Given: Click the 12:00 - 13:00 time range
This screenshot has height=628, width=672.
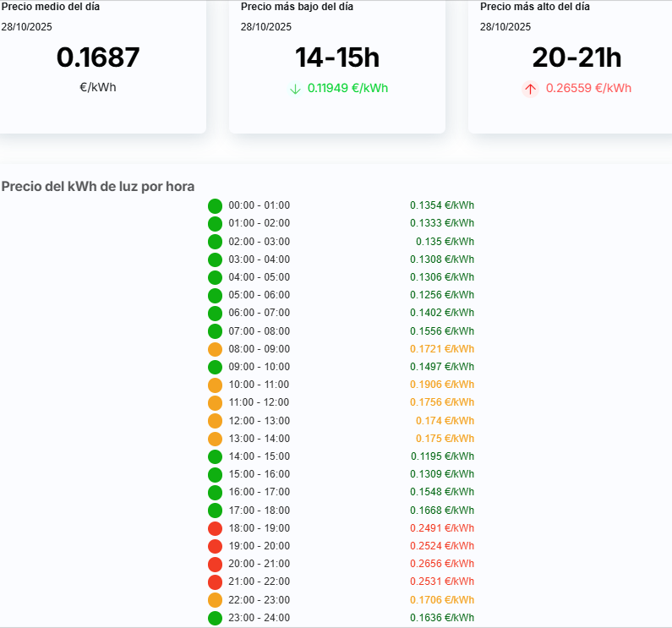Looking at the screenshot, I should [259, 421].
